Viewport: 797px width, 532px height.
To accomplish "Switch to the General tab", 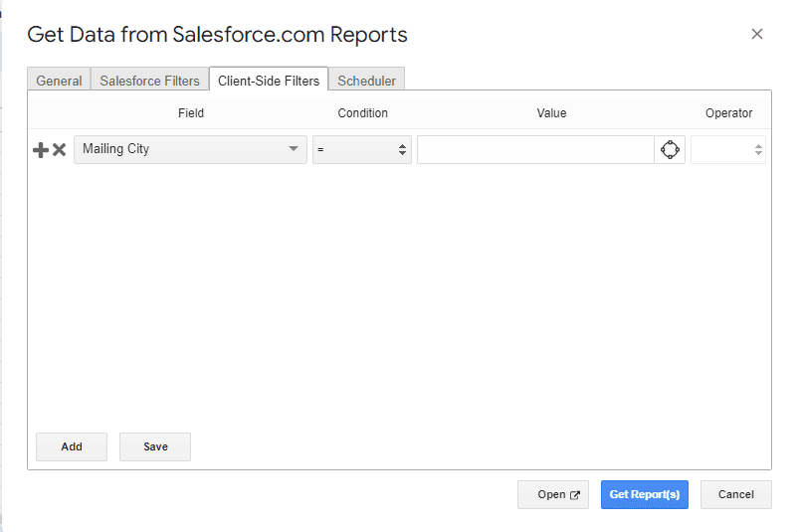I will tap(59, 81).
